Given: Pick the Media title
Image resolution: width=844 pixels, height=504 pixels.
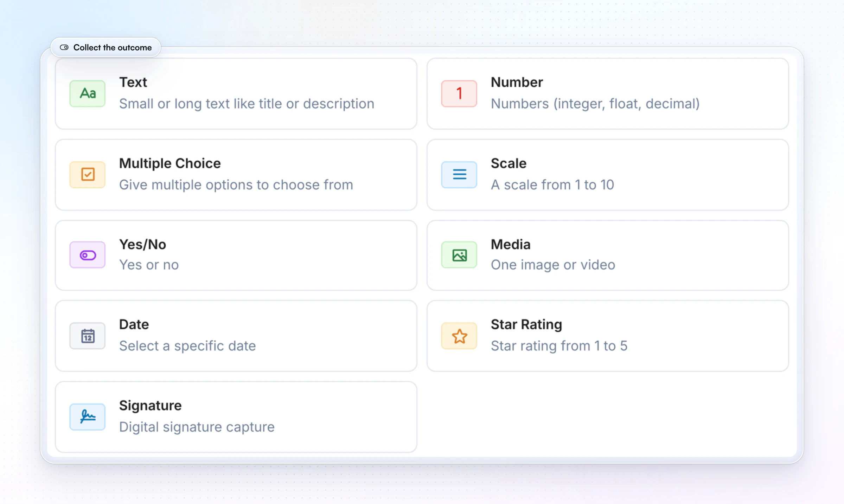Looking at the screenshot, I should pos(511,245).
